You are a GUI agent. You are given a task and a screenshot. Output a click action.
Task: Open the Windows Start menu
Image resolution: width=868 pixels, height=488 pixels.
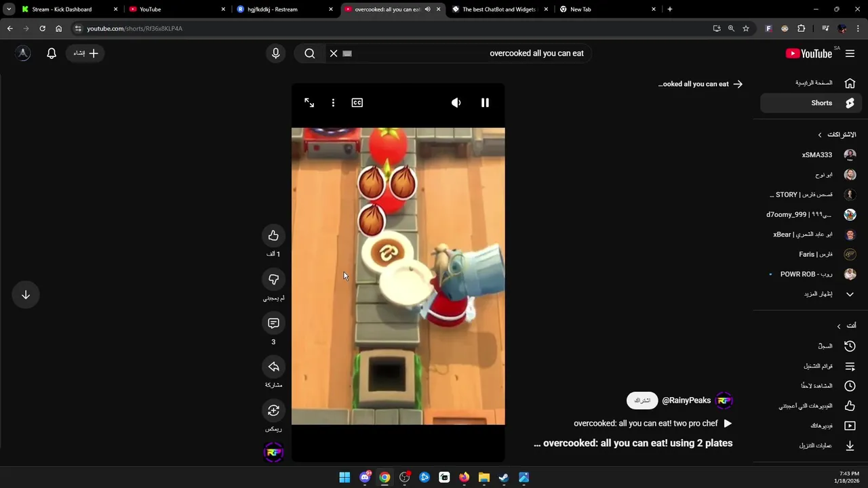(344, 477)
